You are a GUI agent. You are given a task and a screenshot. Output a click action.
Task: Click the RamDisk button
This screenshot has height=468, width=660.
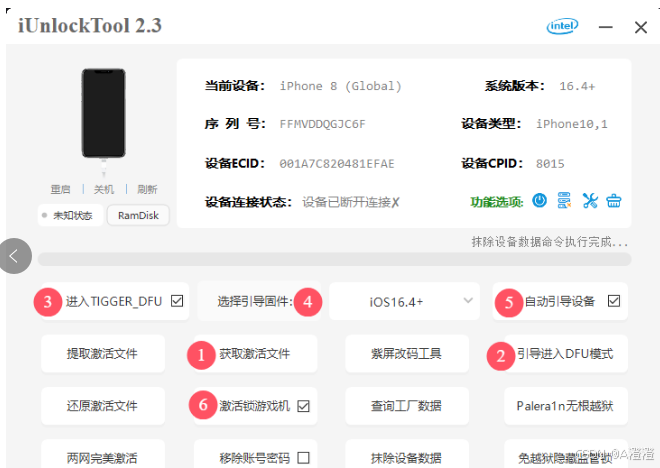(x=138, y=215)
